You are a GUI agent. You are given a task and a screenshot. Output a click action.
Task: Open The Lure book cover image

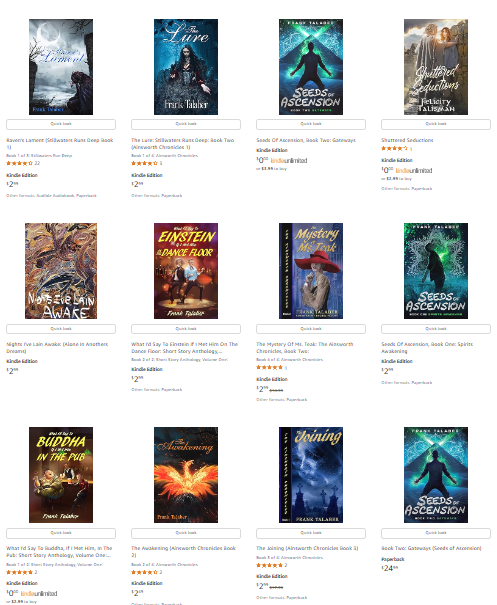point(186,67)
